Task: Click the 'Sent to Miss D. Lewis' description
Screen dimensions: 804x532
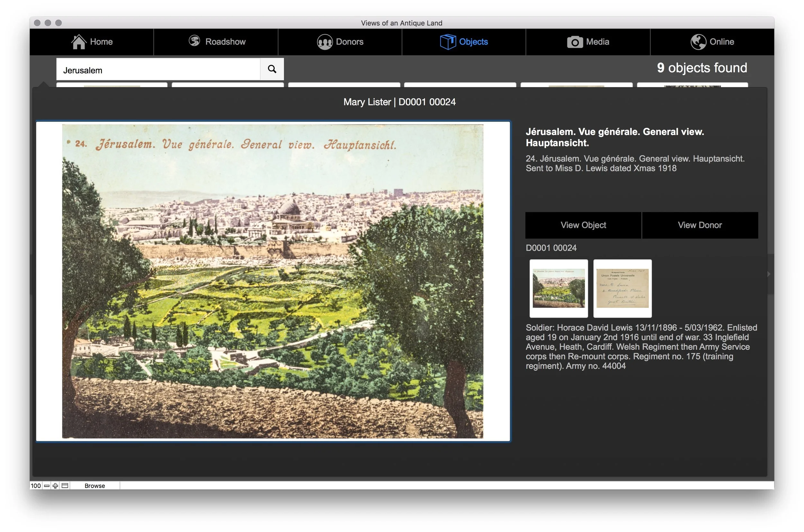Action: 601,168
